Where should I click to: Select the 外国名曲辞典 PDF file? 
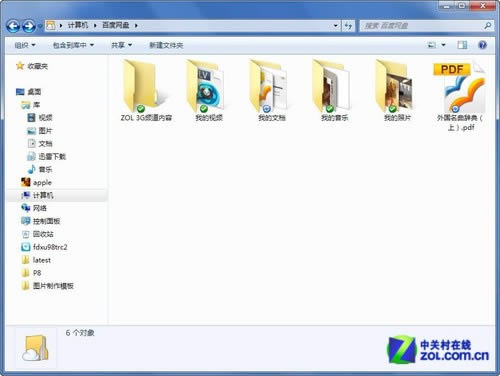(460, 96)
